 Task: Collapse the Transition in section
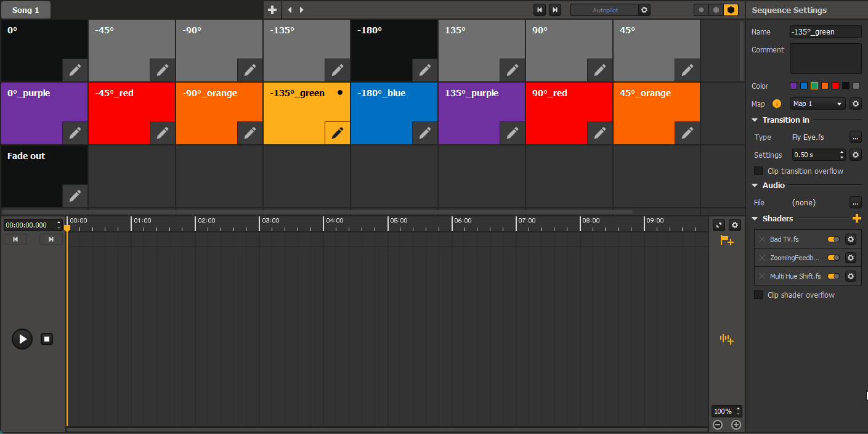pos(755,120)
